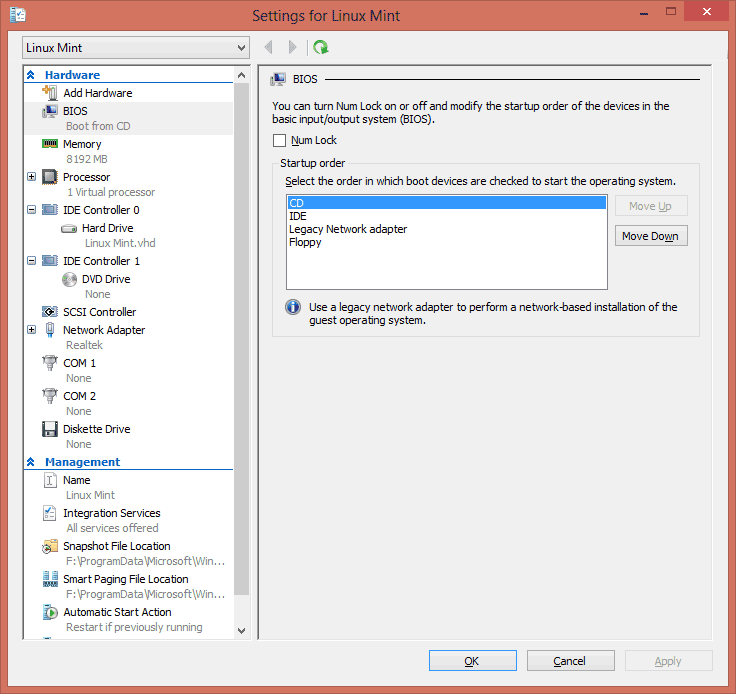The height and width of the screenshot is (694, 736).
Task: Click the 'Realtek' network adapter text
Action: point(84,345)
